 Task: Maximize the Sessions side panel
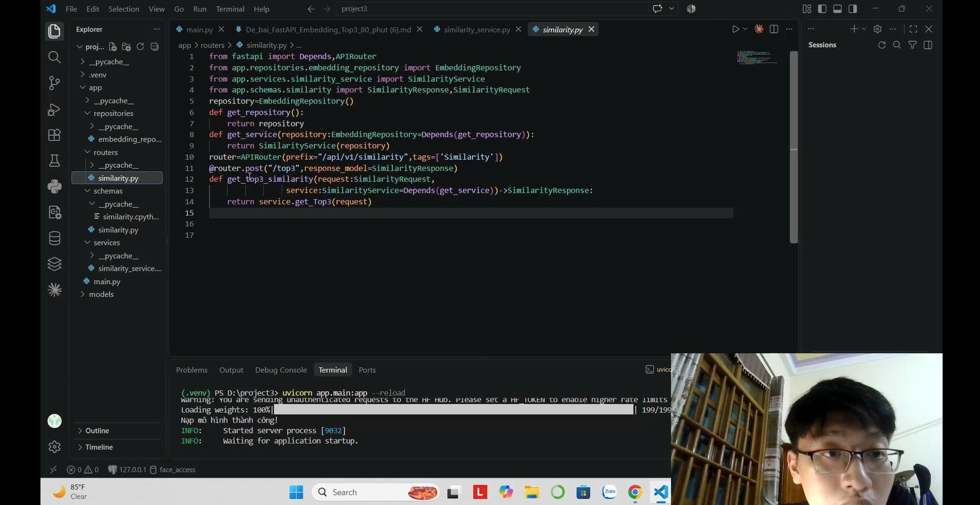[913, 29]
